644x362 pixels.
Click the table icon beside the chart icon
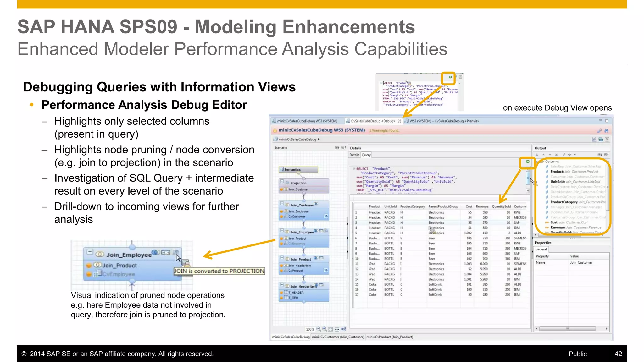(601, 140)
